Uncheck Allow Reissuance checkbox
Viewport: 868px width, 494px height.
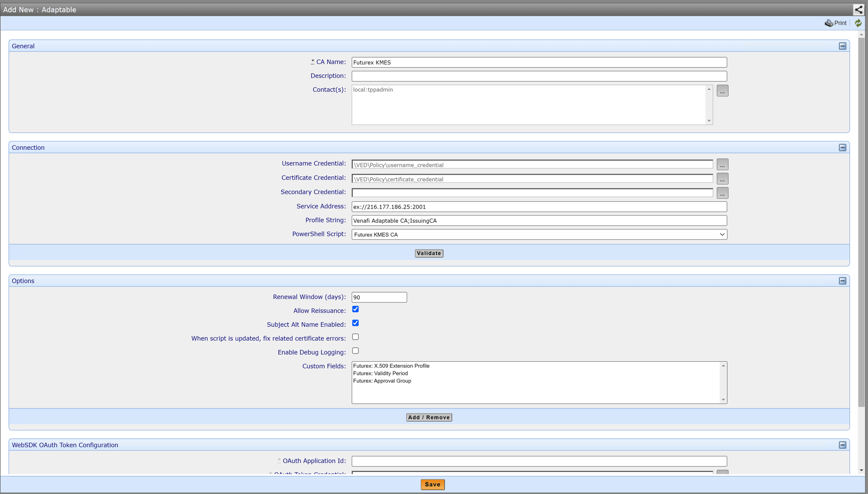[x=356, y=309]
